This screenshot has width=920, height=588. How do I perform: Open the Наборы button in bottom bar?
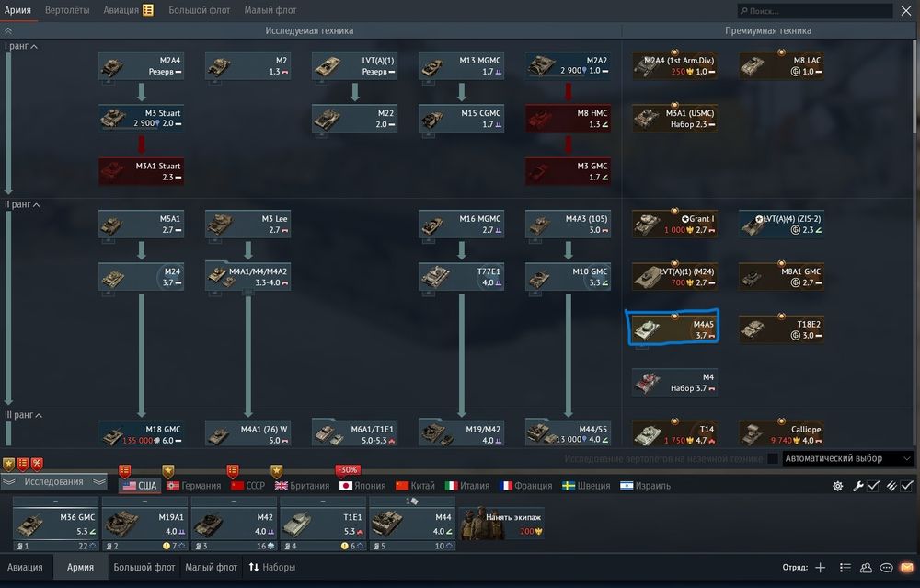pyautogui.click(x=271, y=568)
